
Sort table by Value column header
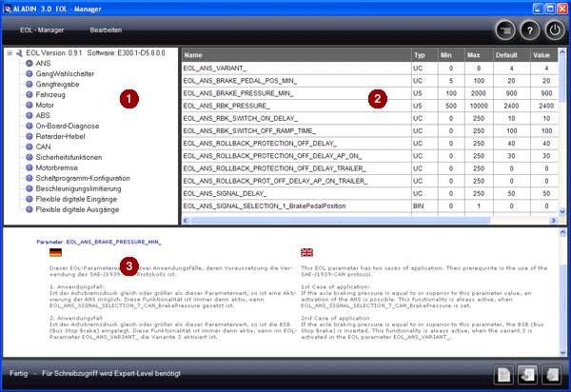pyautogui.click(x=544, y=55)
